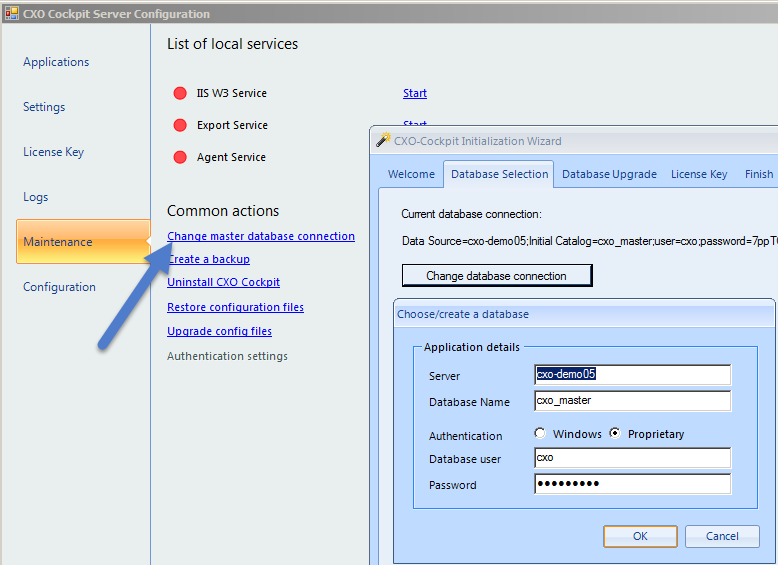Click Uninstall CXO Cockpit link

(223, 282)
